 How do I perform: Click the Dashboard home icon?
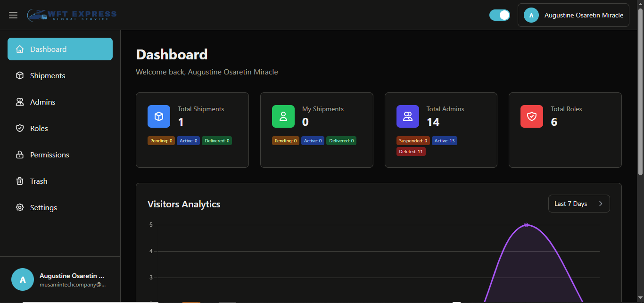[x=19, y=49]
